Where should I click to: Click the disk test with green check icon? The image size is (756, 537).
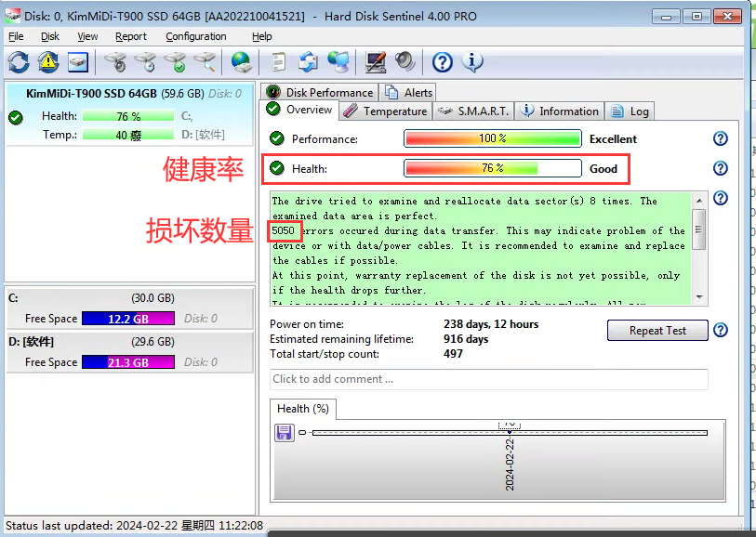pos(175,62)
